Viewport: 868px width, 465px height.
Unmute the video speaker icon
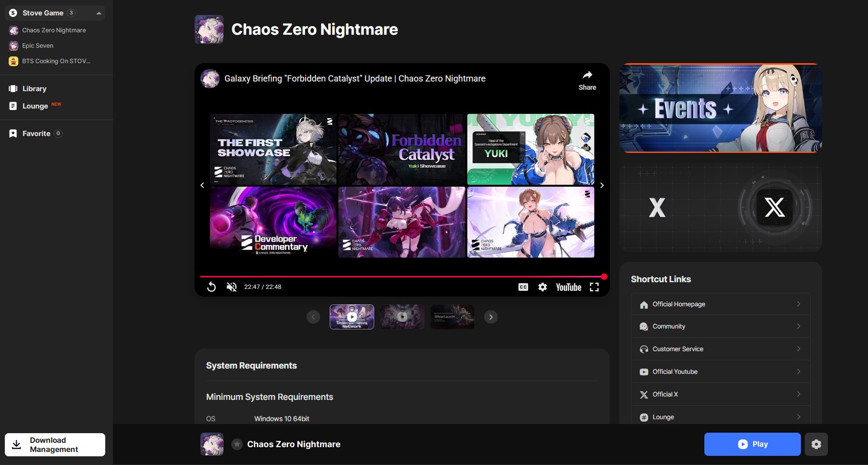pyautogui.click(x=232, y=287)
